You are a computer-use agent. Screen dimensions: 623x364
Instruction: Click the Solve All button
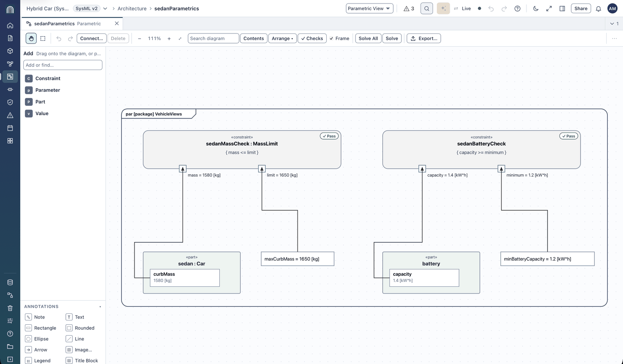[x=368, y=38]
